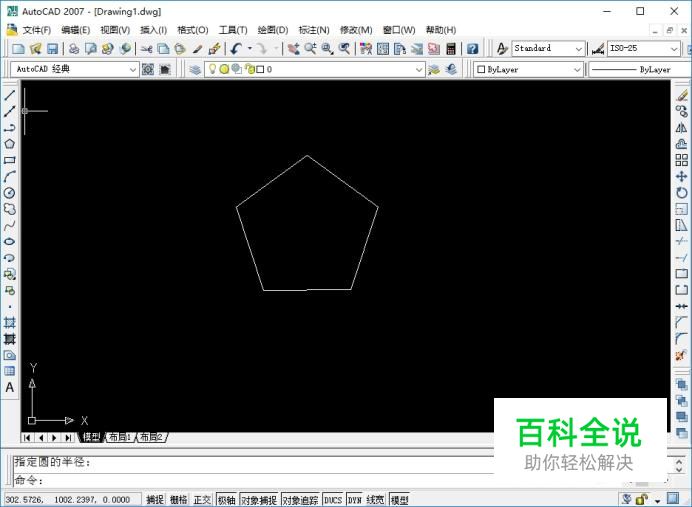Select the Hatch tool
Screen dimensions: 692x507
10,323
